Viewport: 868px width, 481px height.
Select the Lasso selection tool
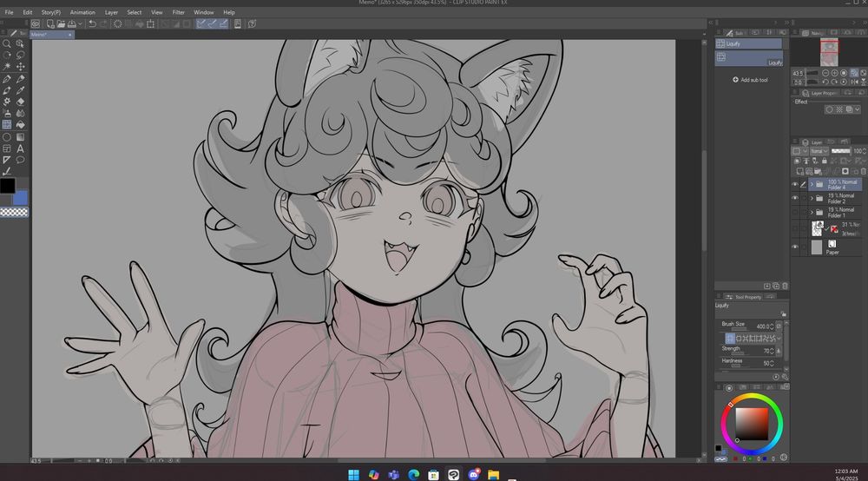coord(21,56)
